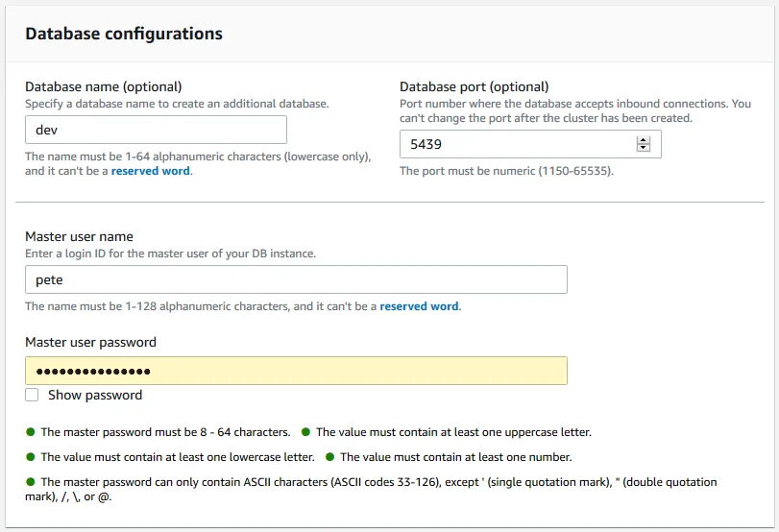This screenshot has width=779, height=532.
Task: Click 'Port number where the database accepts' description
Action: pyautogui.click(x=575, y=110)
